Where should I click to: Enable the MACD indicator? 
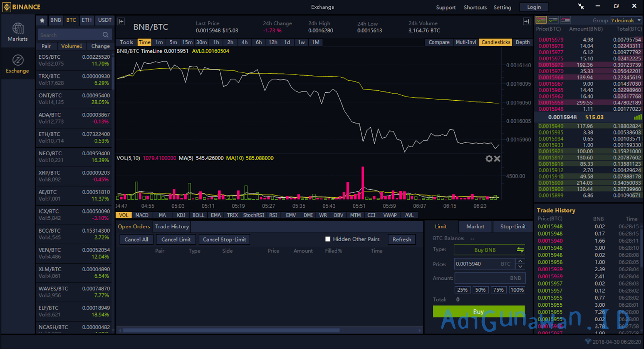pyautogui.click(x=142, y=215)
